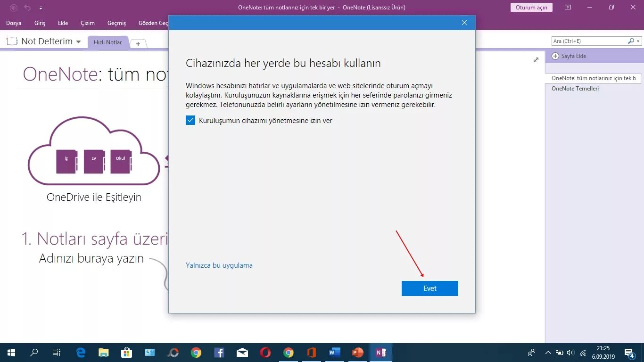
Task: Open the Ekle ribbon tab
Action: [x=63, y=23]
